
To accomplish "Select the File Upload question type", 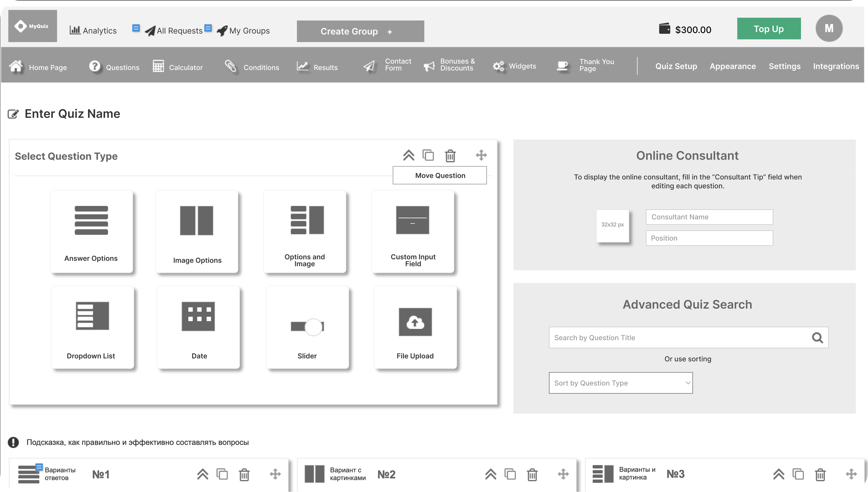I will pos(415,327).
